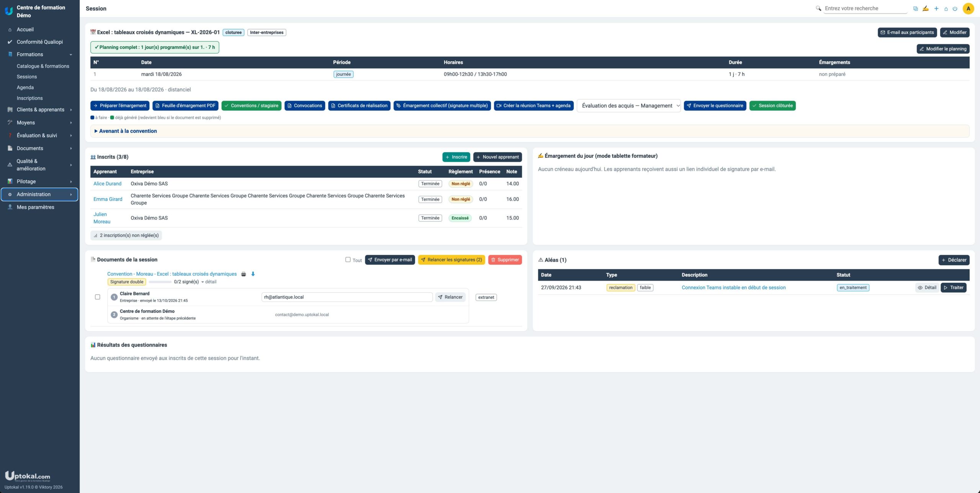Viewport: 980px width, 493px height.
Task: Open Alice Durand learner link
Action: click(x=107, y=184)
